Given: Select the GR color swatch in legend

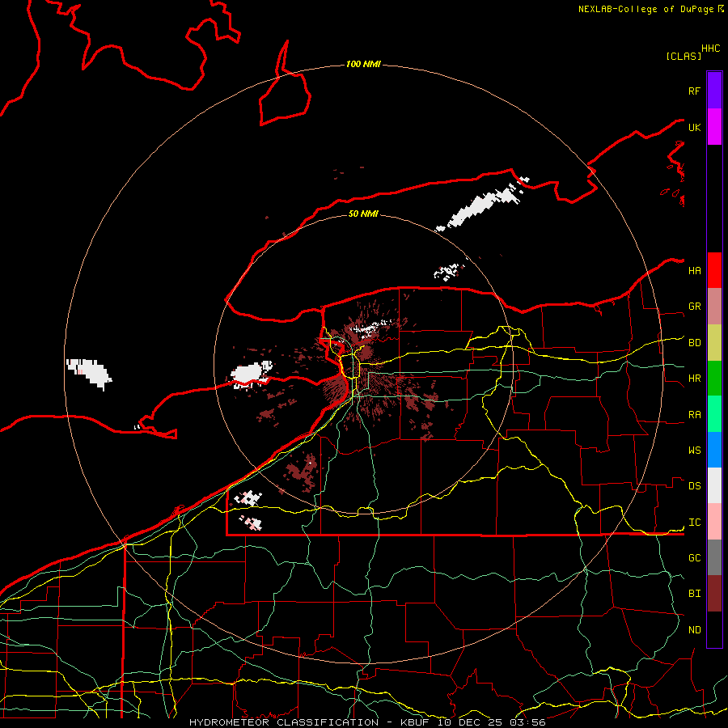Looking at the screenshot, I should point(714,307).
